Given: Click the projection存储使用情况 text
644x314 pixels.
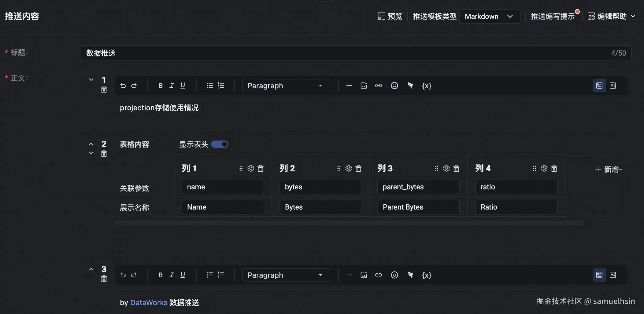Looking at the screenshot, I should click(159, 108).
